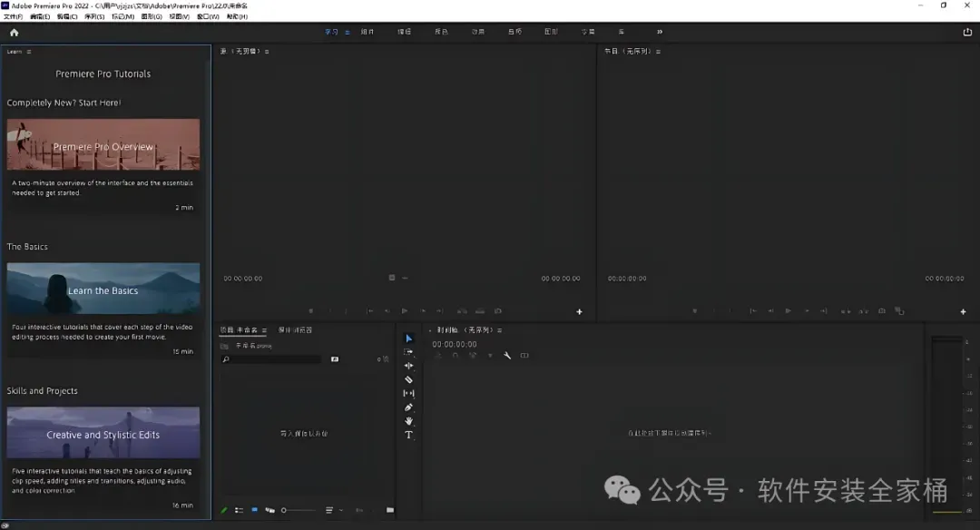Click Overwrite button in Source monitor
Viewport: 980px width, 530px height.
[480, 311]
